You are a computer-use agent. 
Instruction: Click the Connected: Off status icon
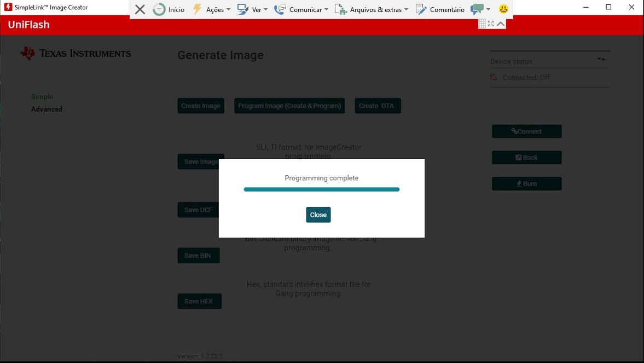pyautogui.click(x=494, y=77)
